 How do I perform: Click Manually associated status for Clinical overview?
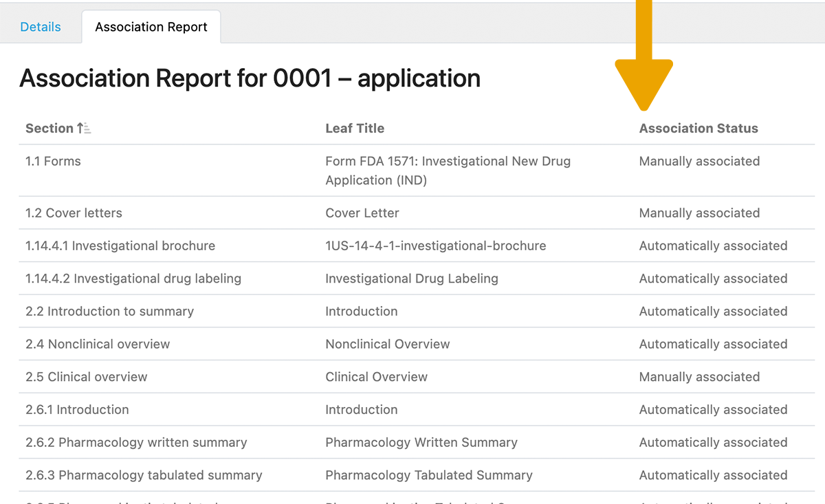(x=699, y=377)
